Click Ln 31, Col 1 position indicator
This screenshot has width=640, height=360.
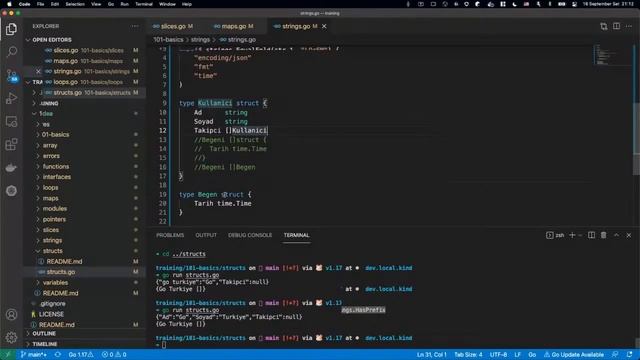(x=431, y=354)
